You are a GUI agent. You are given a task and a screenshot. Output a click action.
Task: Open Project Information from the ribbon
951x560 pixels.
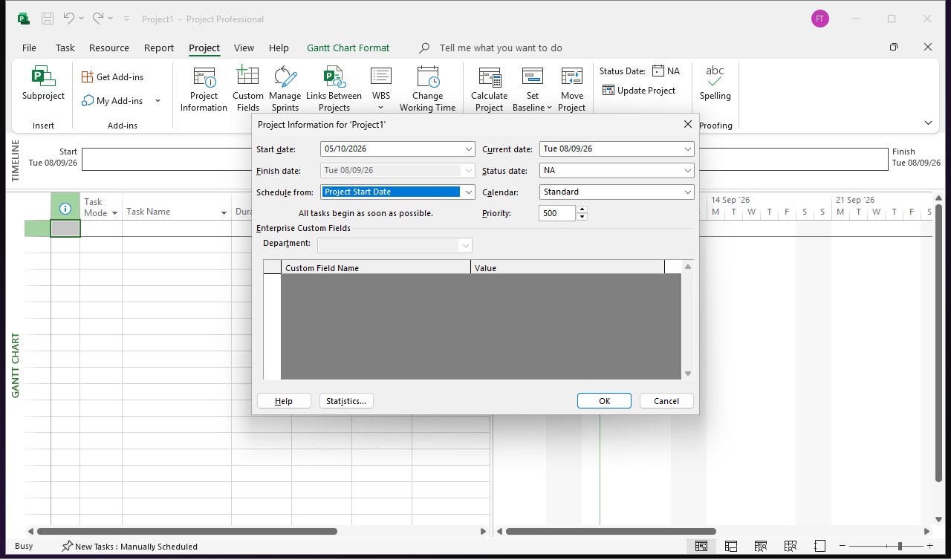click(x=204, y=89)
